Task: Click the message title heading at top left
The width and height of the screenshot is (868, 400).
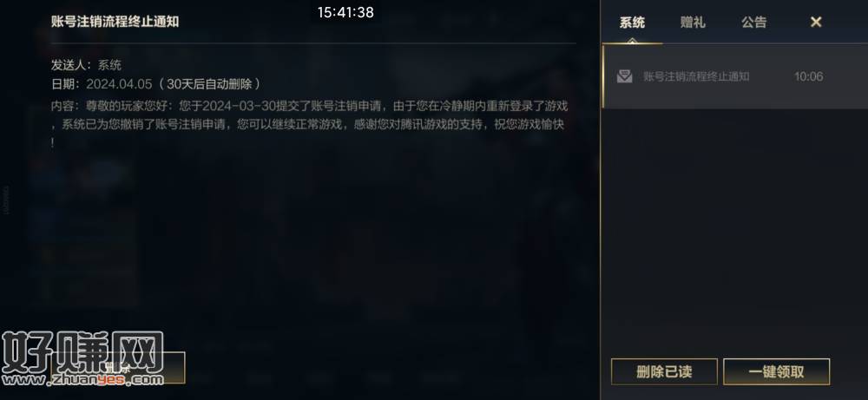Action: pyautogui.click(x=115, y=22)
